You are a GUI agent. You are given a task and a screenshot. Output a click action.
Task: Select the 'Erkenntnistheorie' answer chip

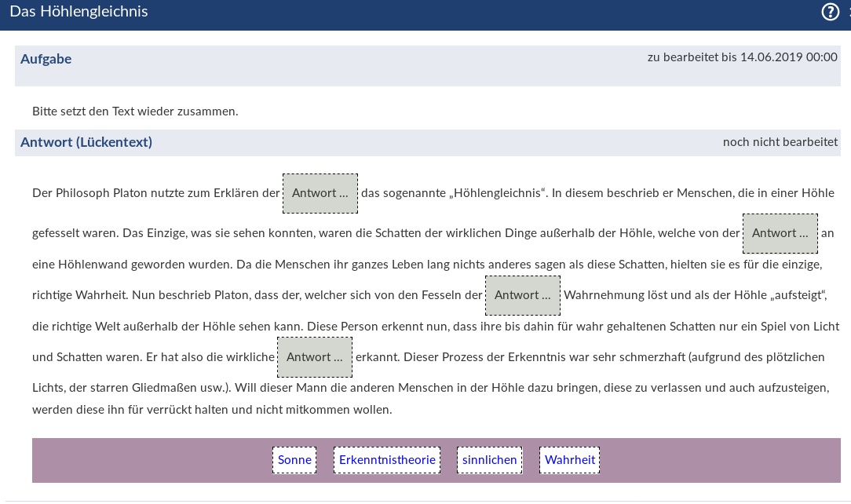[387, 460]
